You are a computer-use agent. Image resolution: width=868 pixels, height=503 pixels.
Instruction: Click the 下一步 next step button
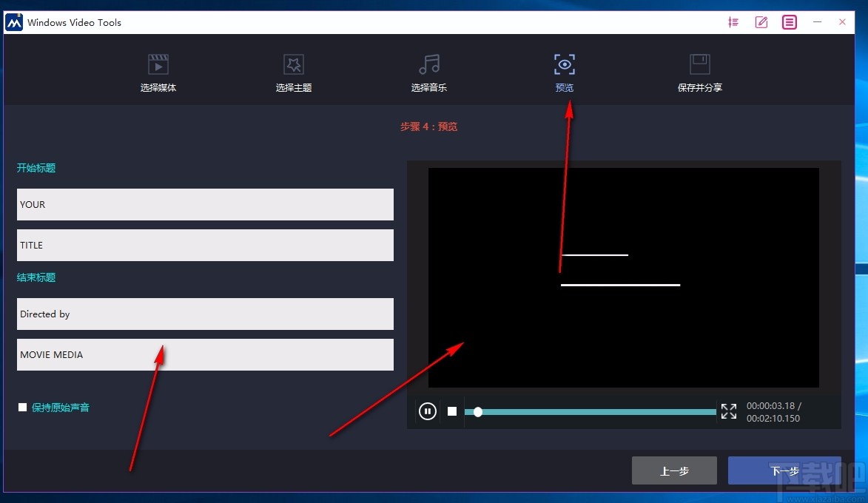tap(785, 470)
